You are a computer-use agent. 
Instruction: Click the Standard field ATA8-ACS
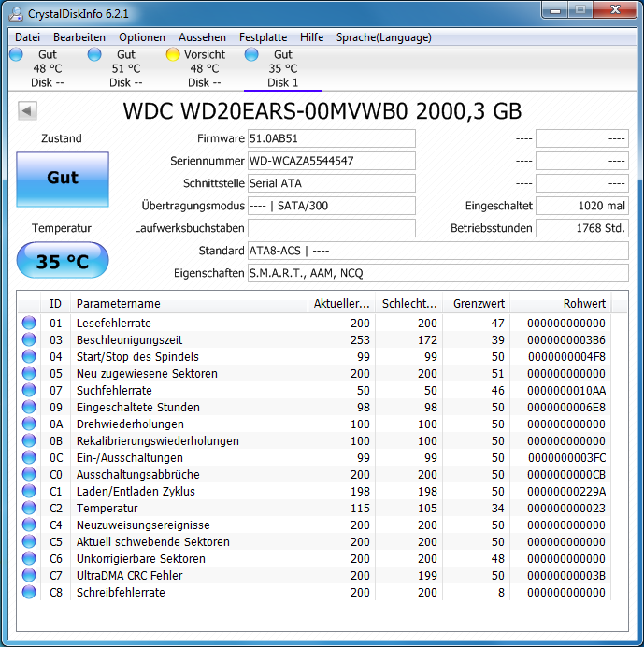tap(438, 251)
